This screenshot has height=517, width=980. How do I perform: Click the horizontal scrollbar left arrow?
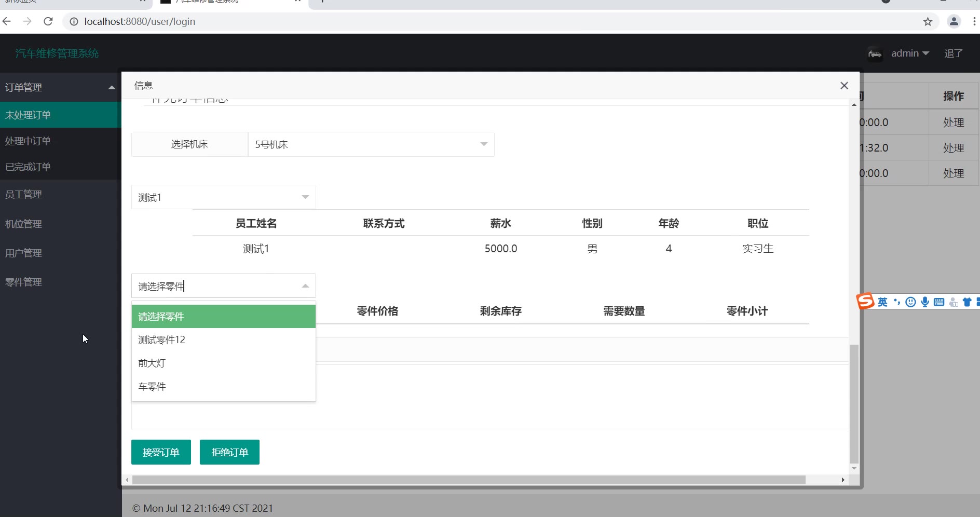(x=127, y=480)
